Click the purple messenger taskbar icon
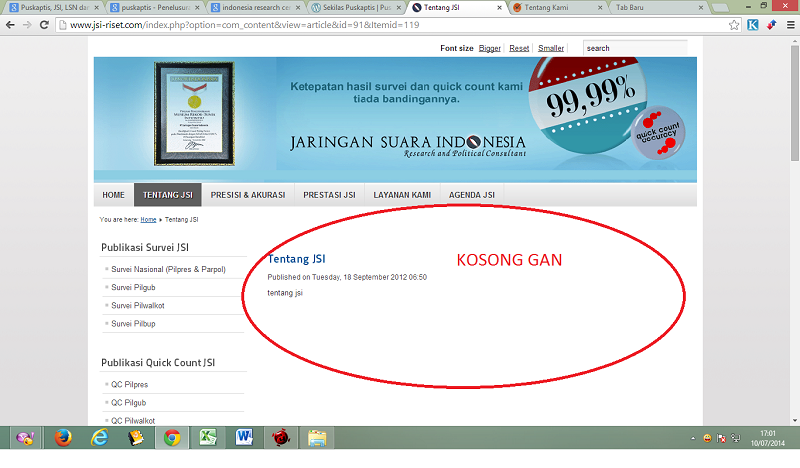800x468 pixels. tap(25, 438)
